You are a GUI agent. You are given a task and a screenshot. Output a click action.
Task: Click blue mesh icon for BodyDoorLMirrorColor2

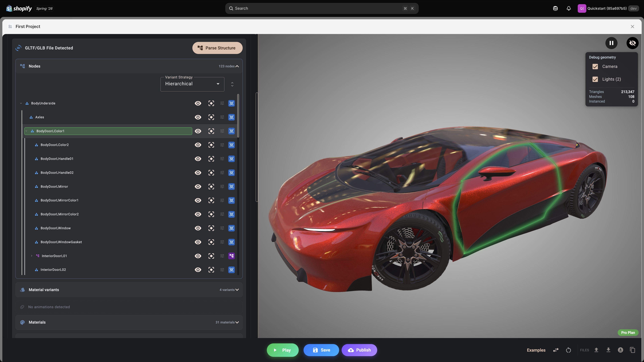(231, 214)
